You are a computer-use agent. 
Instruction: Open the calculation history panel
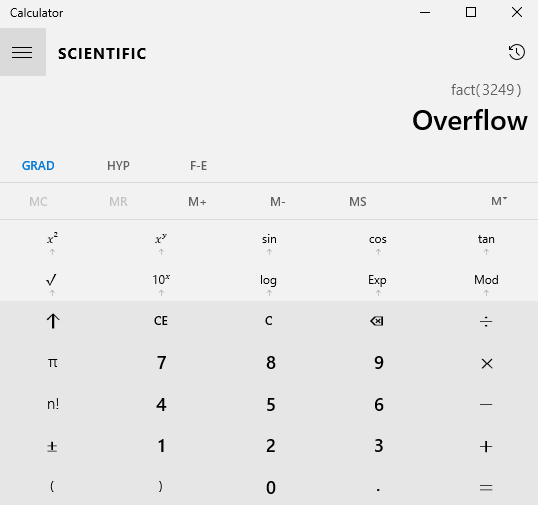pyautogui.click(x=516, y=52)
